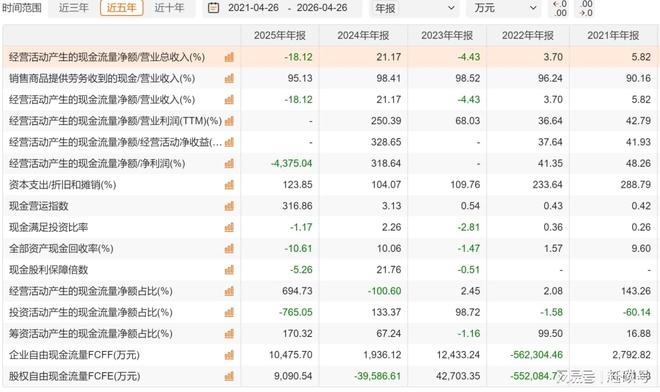660x392 pixels.
Task: Click the value 250.39 cell
Action: (386, 121)
